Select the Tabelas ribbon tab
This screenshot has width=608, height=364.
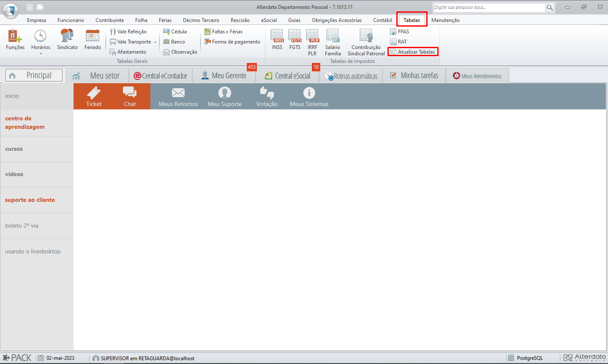[x=412, y=20]
